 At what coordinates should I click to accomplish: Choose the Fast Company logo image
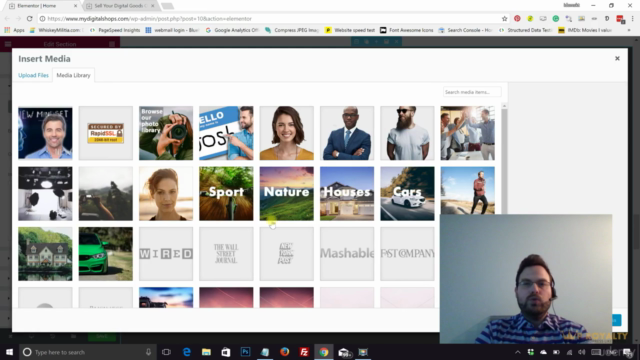(x=407, y=254)
